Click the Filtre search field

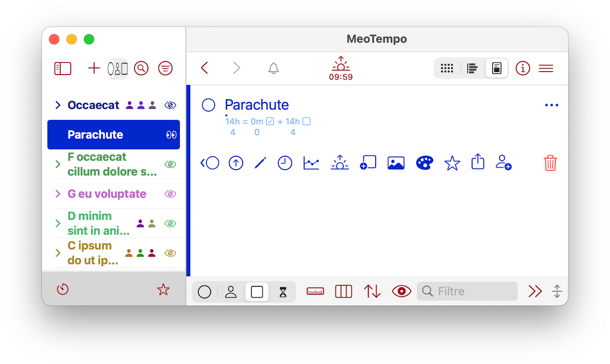(x=467, y=291)
